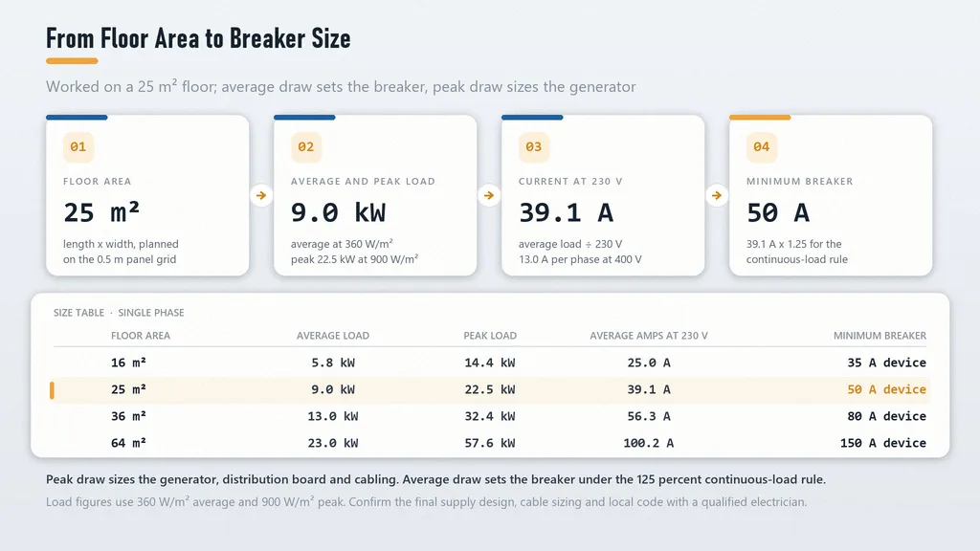
Task: Select the 36 m² floor area row
Action: [x=490, y=416]
